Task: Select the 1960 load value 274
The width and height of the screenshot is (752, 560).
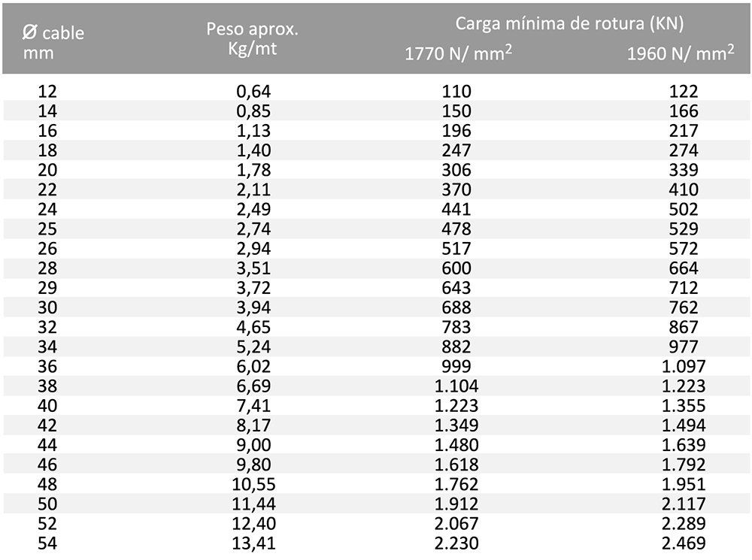Action: tap(684, 150)
